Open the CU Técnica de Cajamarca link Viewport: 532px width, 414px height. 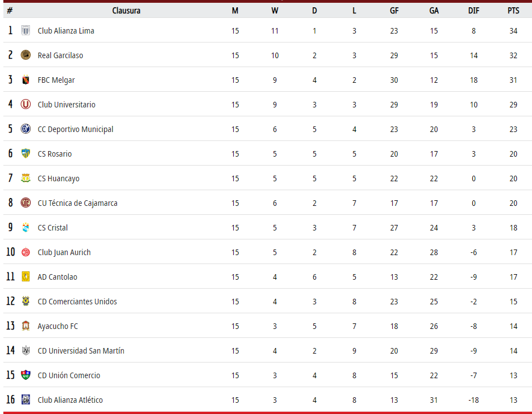[77, 203]
